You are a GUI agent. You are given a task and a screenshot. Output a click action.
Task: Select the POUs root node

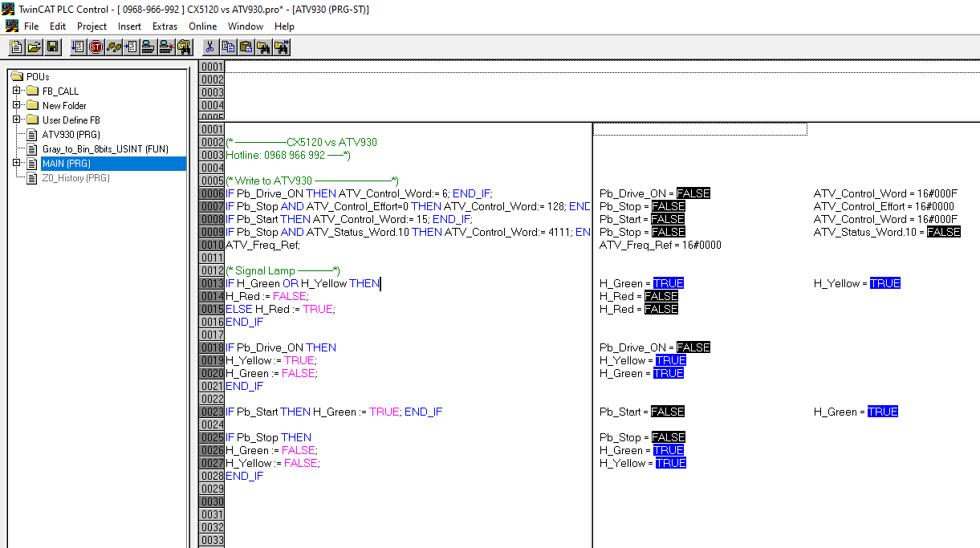pyautogui.click(x=38, y=76)
